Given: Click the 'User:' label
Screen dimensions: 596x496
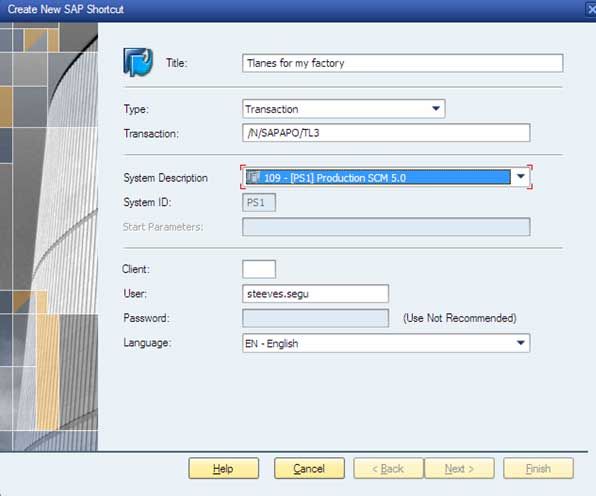Looking at the screenshot, I should [x=135, y=293].
